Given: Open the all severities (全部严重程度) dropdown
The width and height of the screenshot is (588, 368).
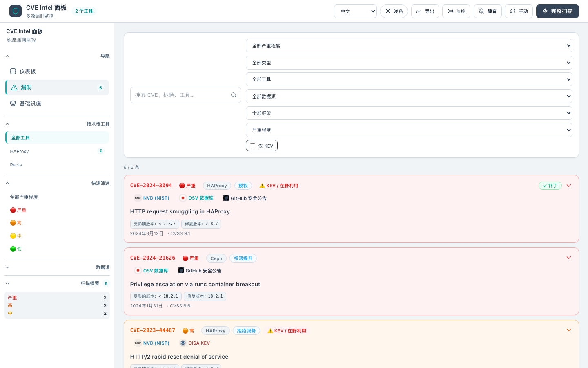Looking at the screenshot, I should pos(409,46).
